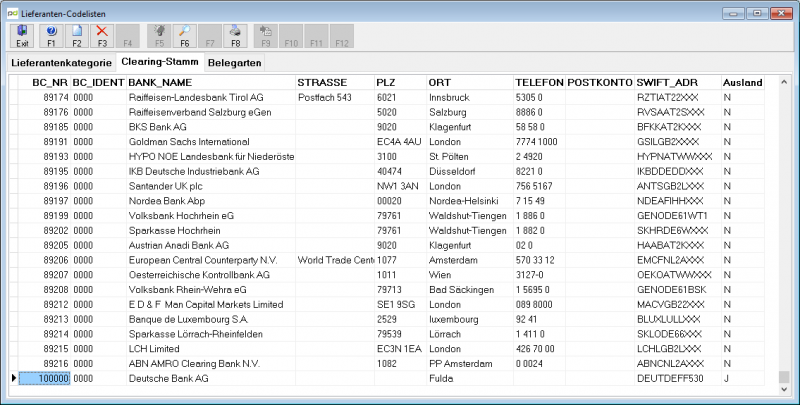800x405 pixels.
Task: Click the SWIFT_ADR column header
Action: (678, 83)
